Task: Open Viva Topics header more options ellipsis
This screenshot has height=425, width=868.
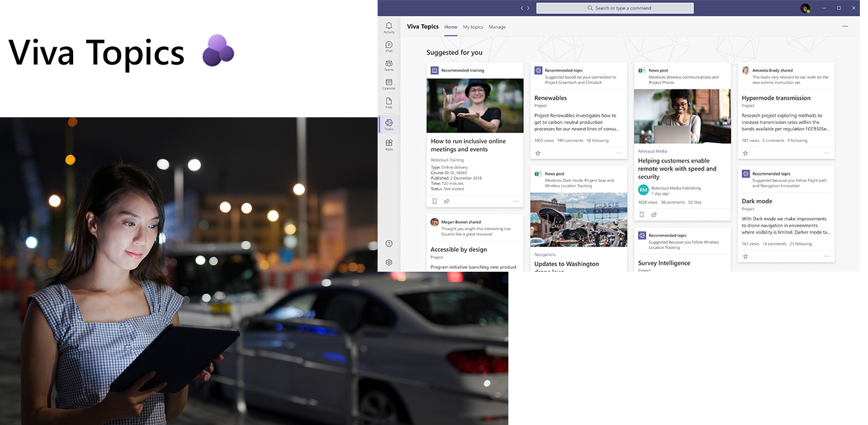Action: click(844, 27)
